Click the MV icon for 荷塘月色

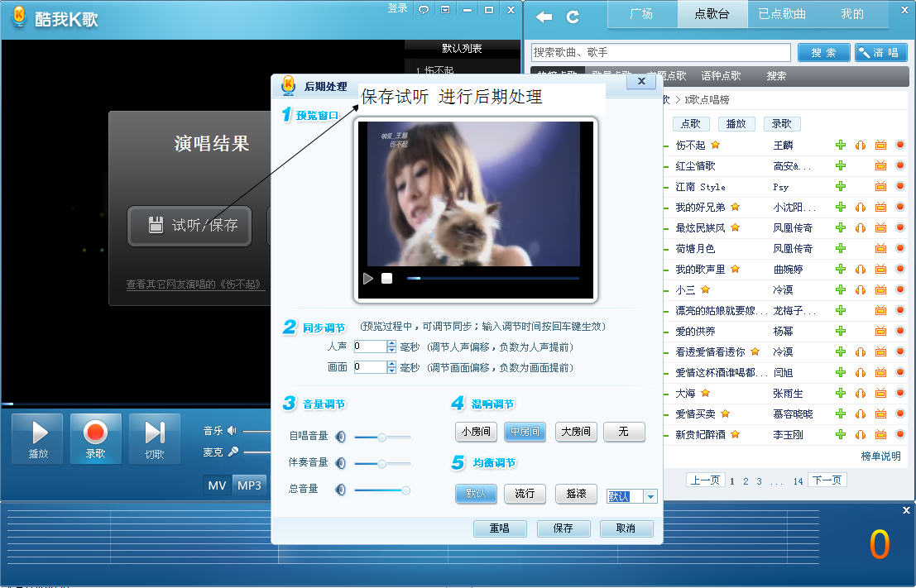(x=880, y=248)
